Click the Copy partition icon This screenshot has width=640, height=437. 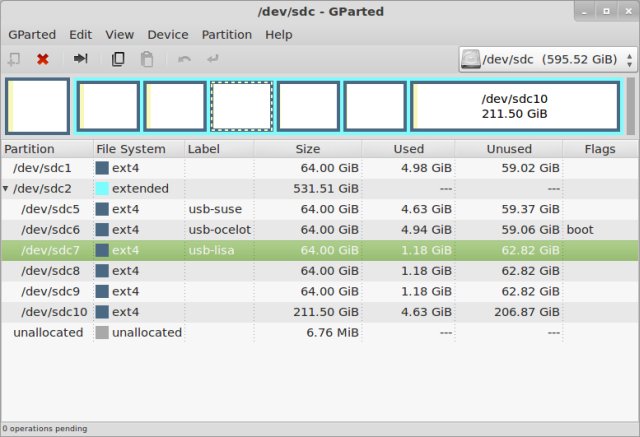118,59
